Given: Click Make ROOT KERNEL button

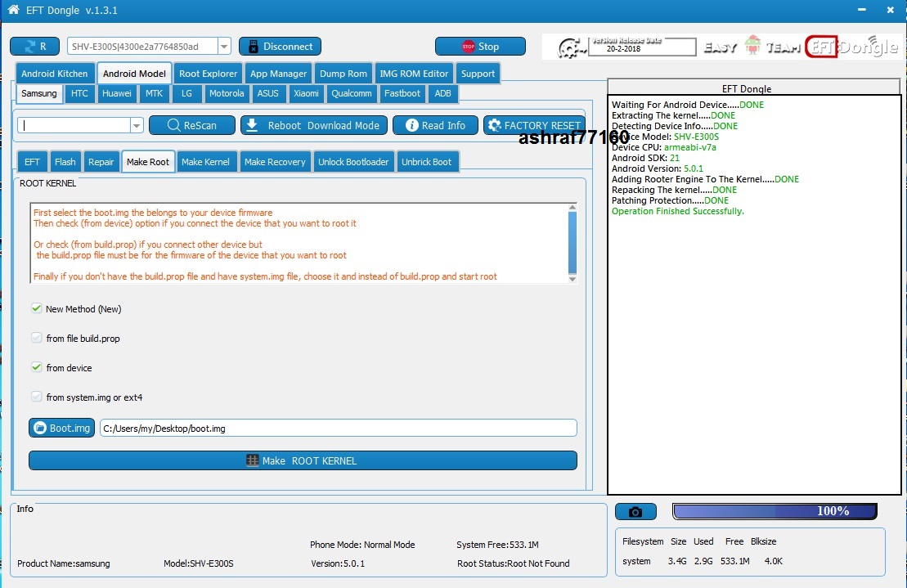Looking at the screenshot, I should [x=303, y=460].
